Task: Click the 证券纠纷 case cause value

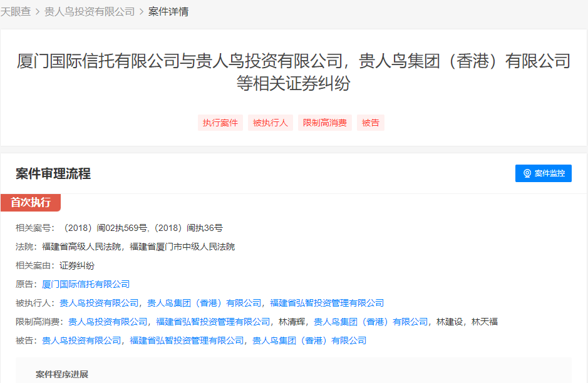Action: [77, 265]
